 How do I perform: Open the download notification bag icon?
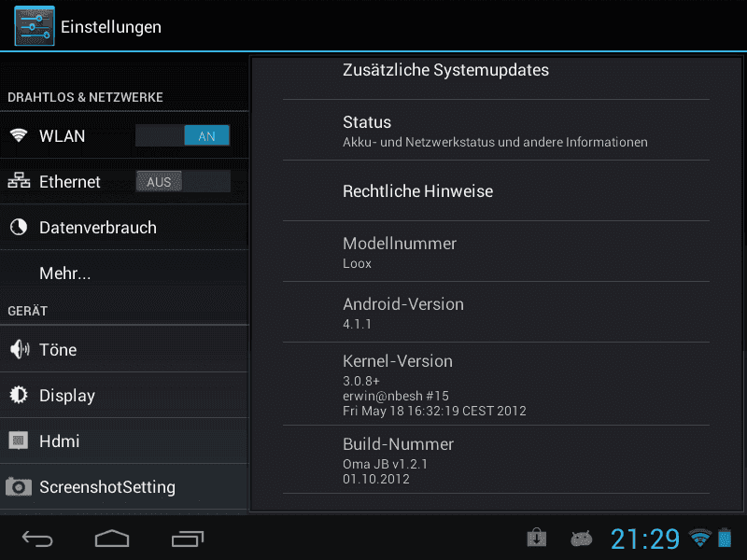click(x=536, y=539)
